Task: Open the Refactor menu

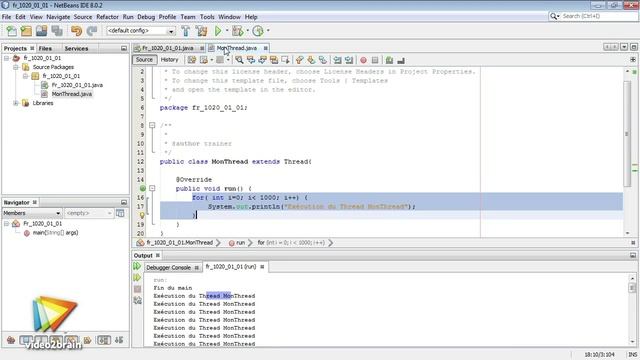Action: pyautogui.click(x=107, y=17)
